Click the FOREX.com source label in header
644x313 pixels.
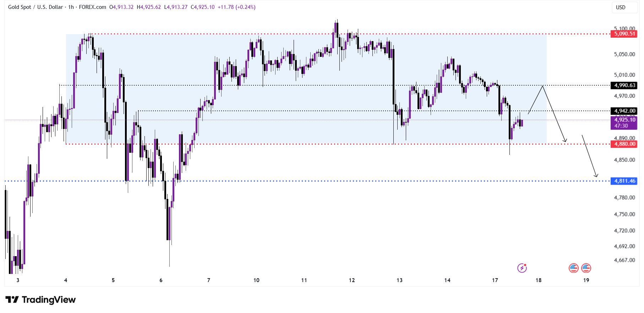point(92,7)
